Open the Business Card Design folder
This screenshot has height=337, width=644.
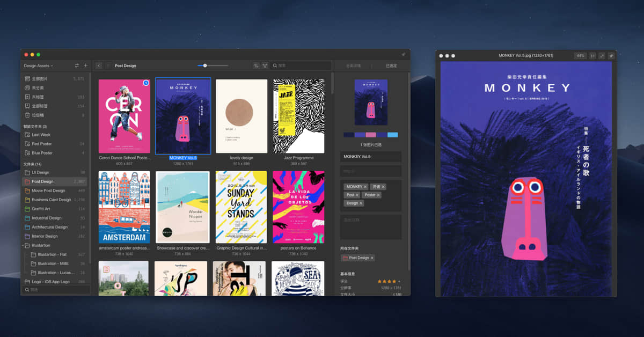55,200
